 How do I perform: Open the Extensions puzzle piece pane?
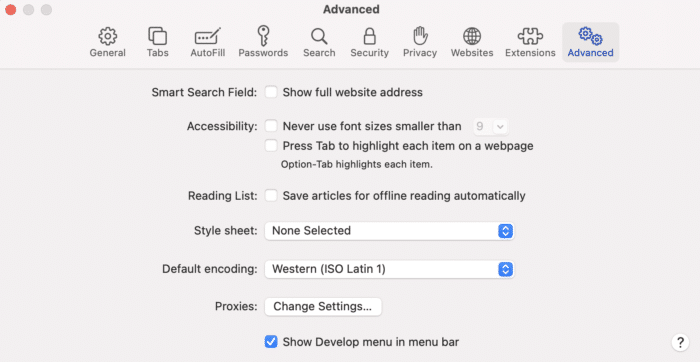(530, 36)
